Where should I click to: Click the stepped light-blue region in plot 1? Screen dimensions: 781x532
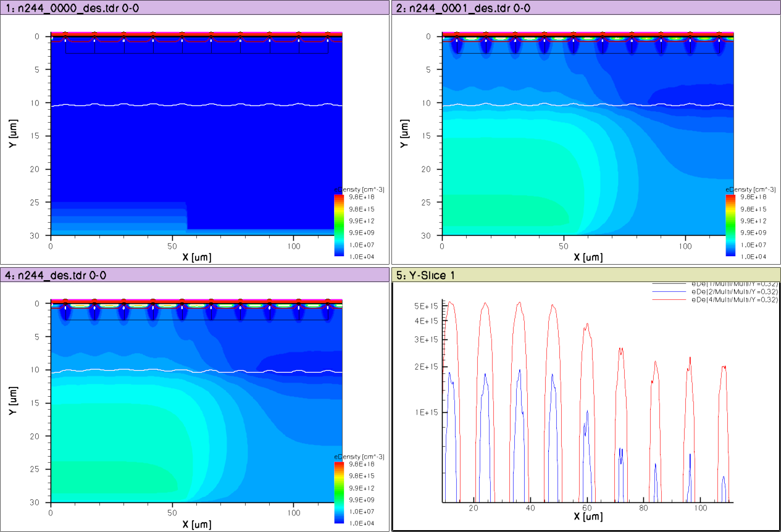pyautogui.click(x=117, y=216)
